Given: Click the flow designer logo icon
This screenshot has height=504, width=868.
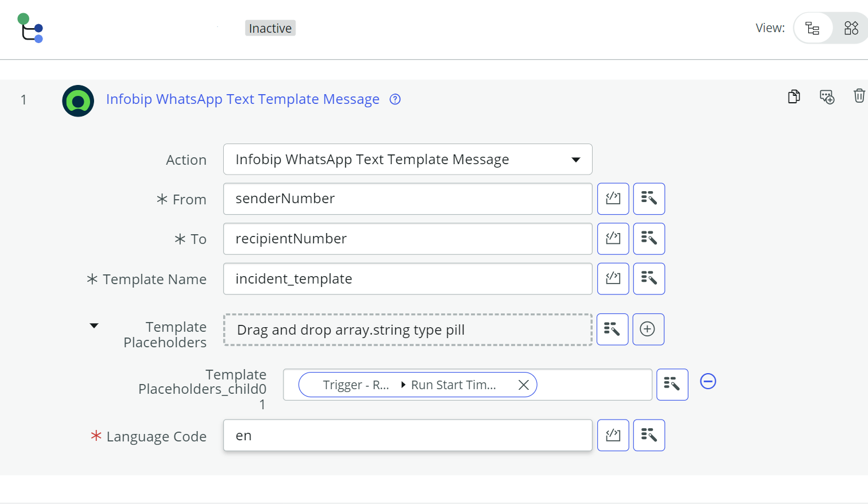Looking at the screenshot, I should pos(30,28).
